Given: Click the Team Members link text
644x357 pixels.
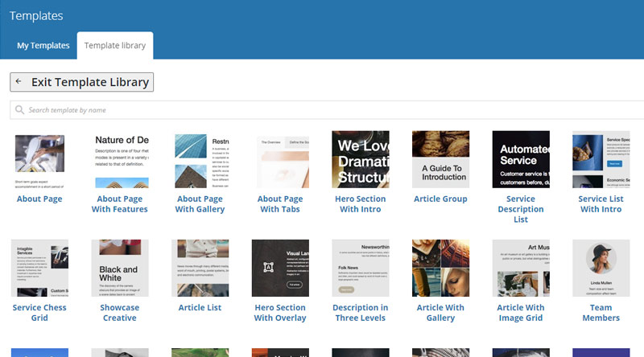Looking at the screenshot, I should [601, 313].
